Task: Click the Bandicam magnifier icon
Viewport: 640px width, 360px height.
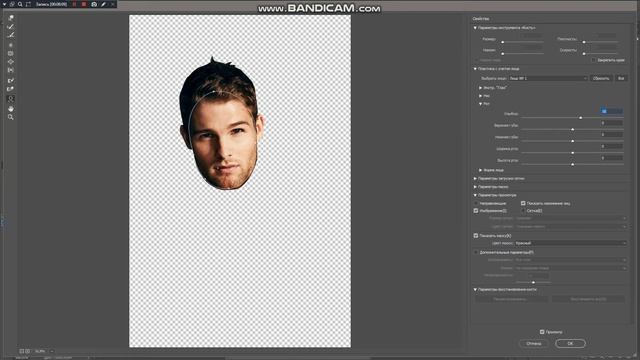Action: point(20,4)
